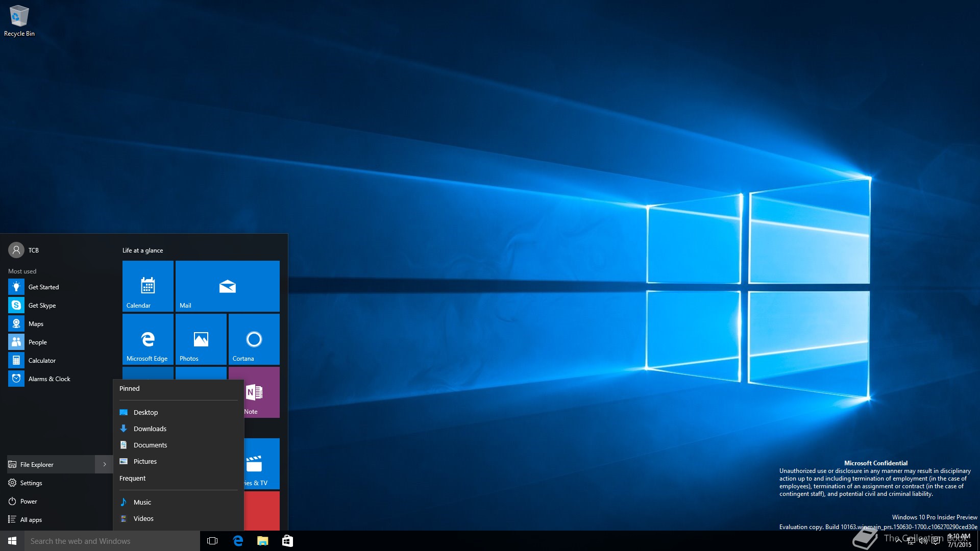Viewport: 980px width, 551px height.
Task: Open the Movies & TV tile
Action: coord(262,464)
